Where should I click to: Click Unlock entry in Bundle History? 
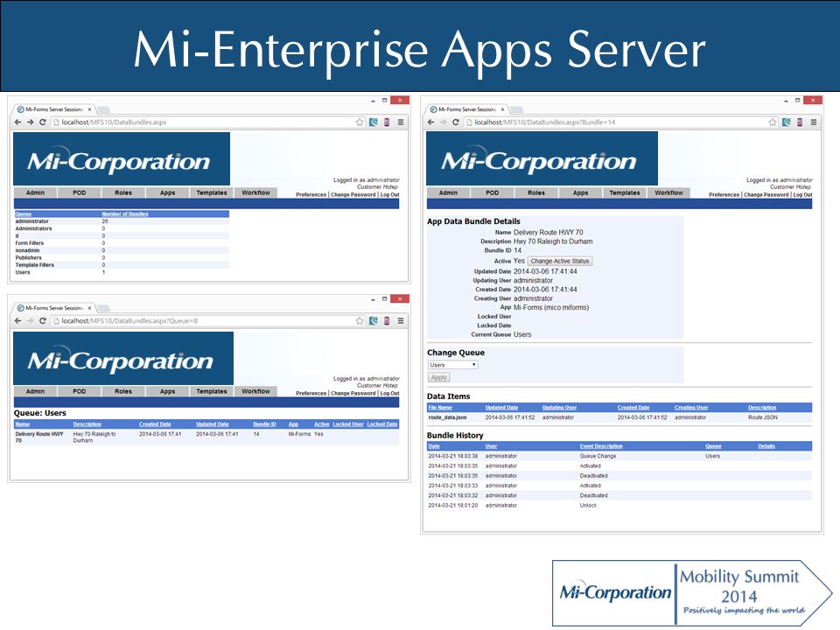(x=588, y=506)
